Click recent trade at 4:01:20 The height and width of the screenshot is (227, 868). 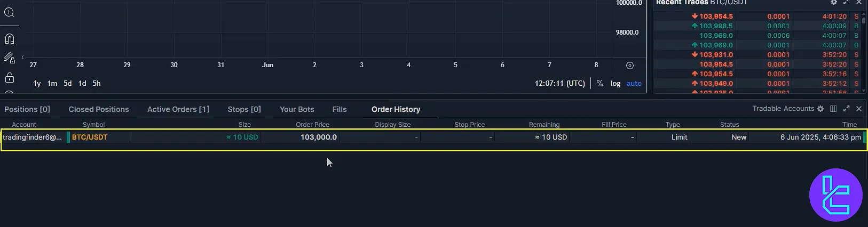(834, 17)
